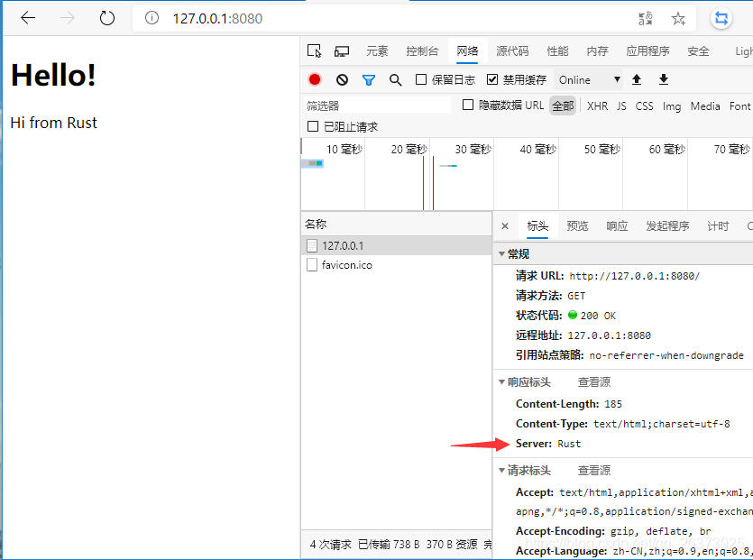Open the 预览 (Preview) tab
The width and height of the screenshot is (753, 560).
(x=576, y=226)
